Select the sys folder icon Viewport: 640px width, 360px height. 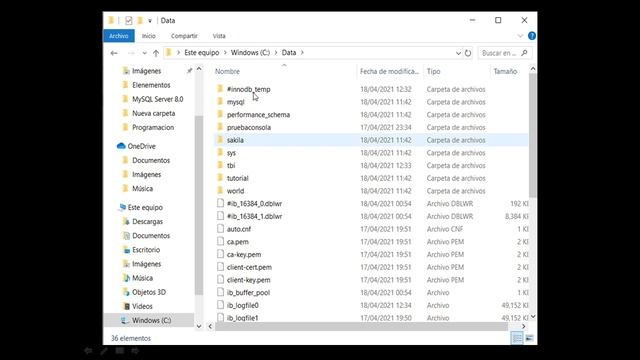click(x=220, y=152)
